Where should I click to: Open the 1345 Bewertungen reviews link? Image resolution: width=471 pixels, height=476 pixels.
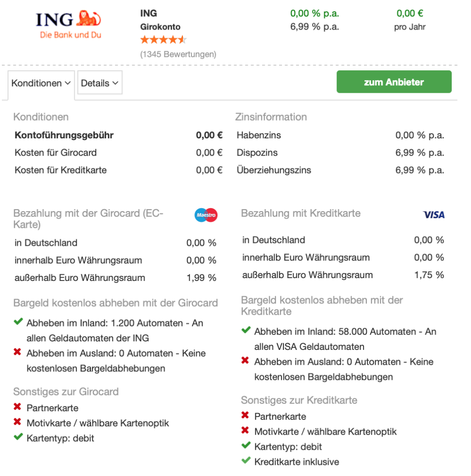[178, 54]
